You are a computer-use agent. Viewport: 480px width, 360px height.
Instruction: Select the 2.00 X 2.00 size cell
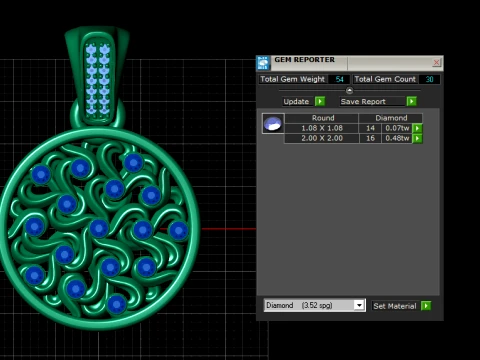[x=322, y=138]
